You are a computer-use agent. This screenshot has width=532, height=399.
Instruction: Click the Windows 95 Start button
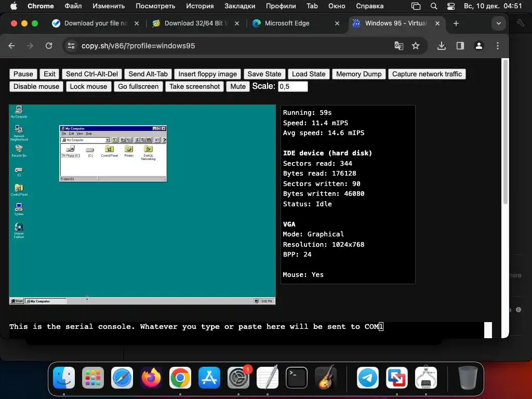click(x=17, y=301)
